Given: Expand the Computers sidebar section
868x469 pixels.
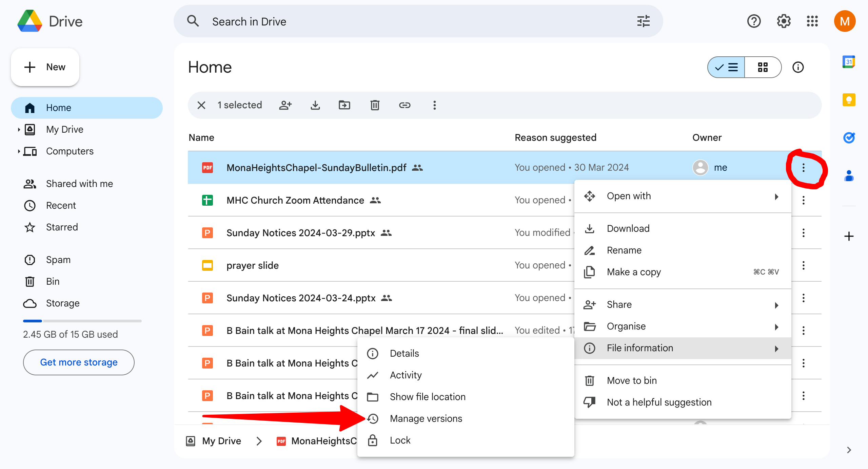Looking at the screenshot, I should pos(19,151).
